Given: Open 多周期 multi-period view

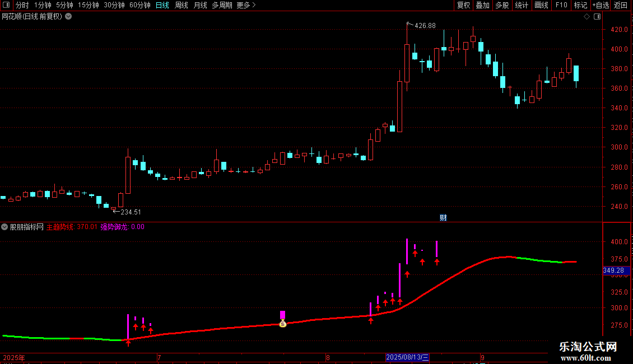Looking at the screenshot, I should (222, 5).
